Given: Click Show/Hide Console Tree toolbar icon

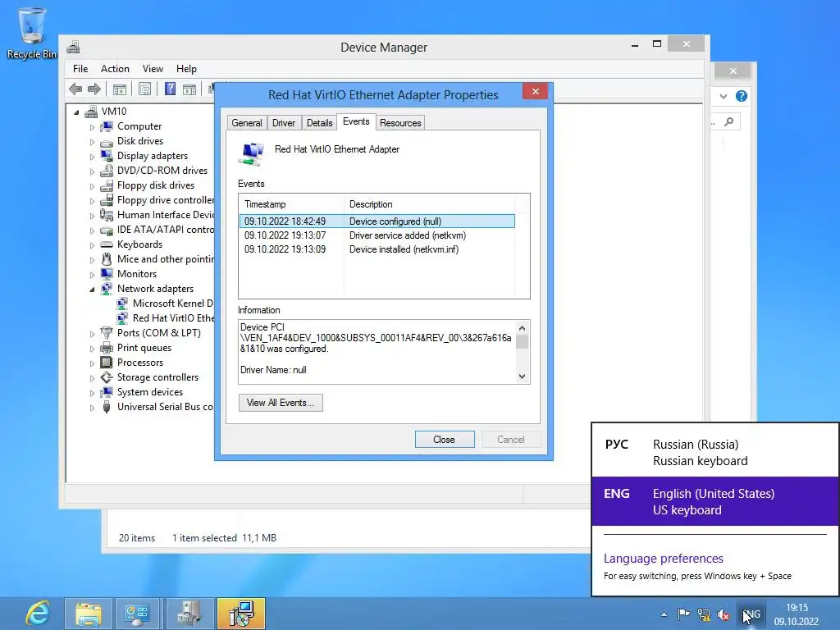Looking at the screenshot, I should coord(120,89).
